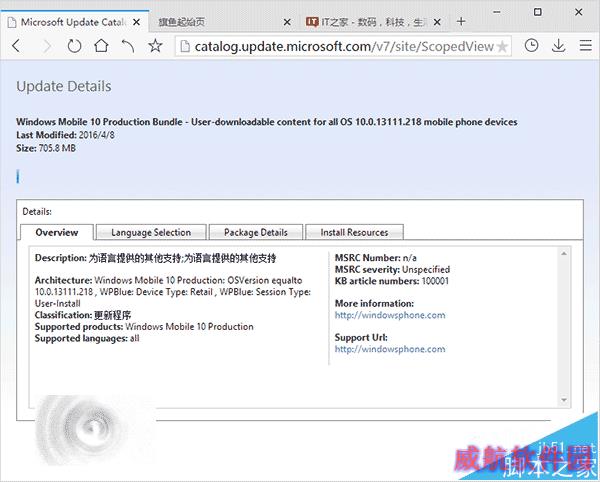Image resolution: width=600 pixels, height=482 pixels.
Task: Click the address bar URL field
Action: [344, 46]
